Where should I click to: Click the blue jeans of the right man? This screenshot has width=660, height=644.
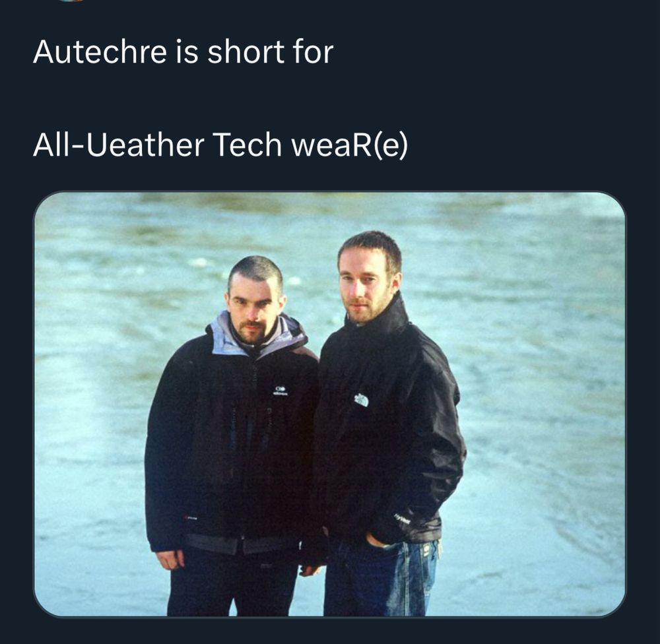click(x=379, y=579)
